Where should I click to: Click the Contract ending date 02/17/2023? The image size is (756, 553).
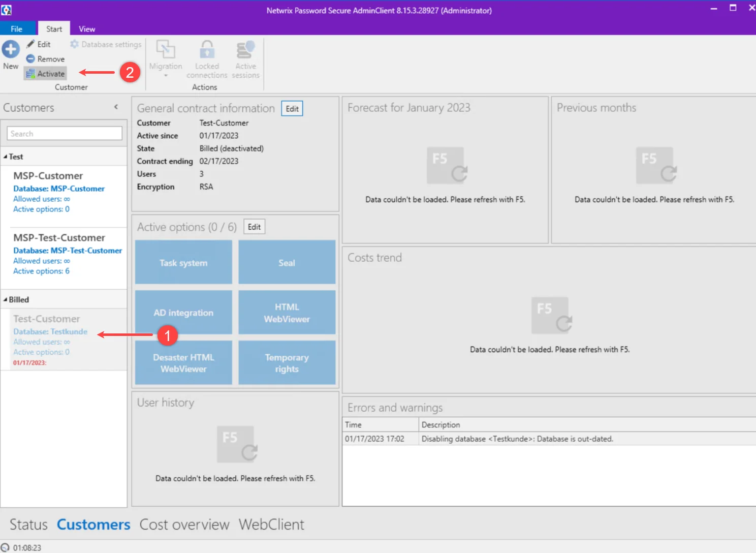(219, 161)
